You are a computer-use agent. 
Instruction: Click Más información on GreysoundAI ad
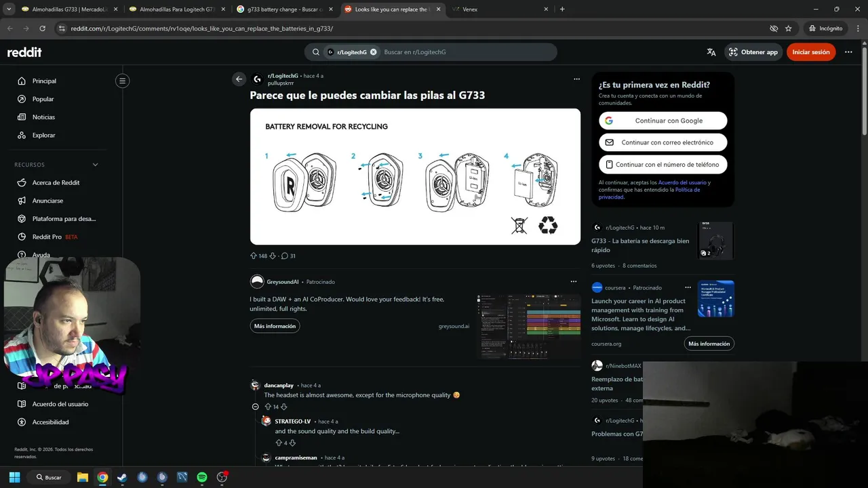[275, 326]
